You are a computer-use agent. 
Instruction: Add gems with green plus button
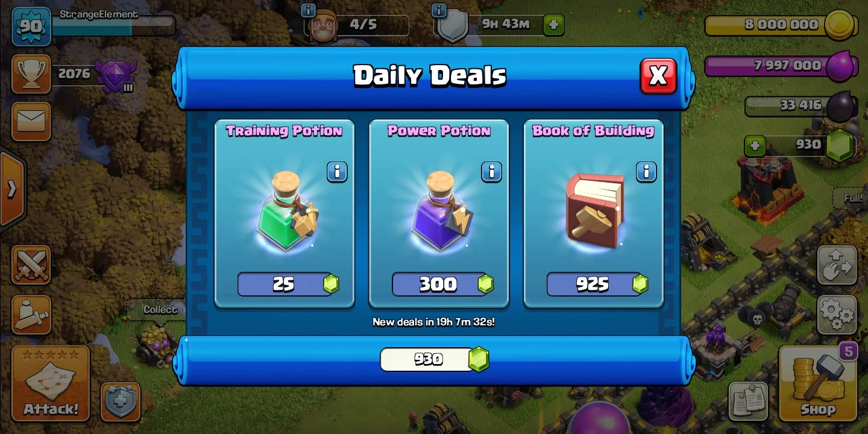tap(754, 145)
